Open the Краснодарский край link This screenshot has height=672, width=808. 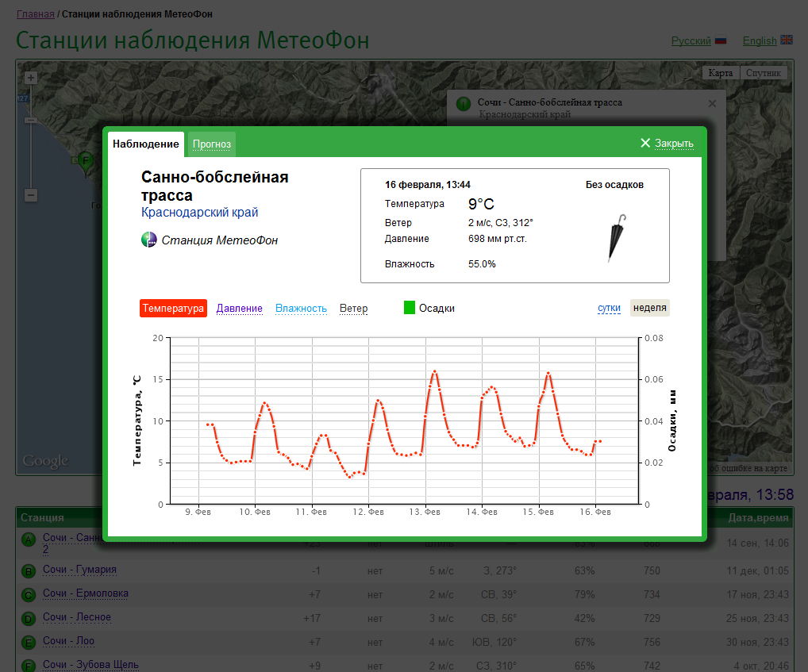[199, 212]
